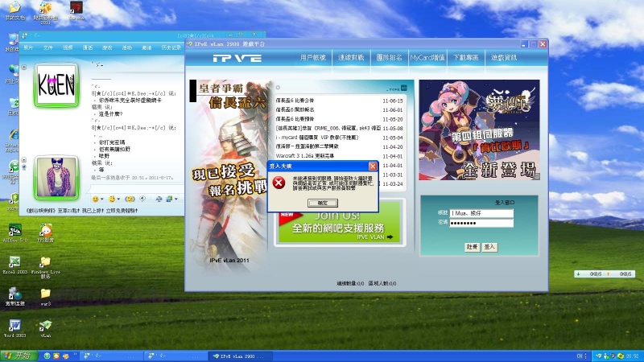
Task: Click the circle icon above news list
Action: (278, 88)
